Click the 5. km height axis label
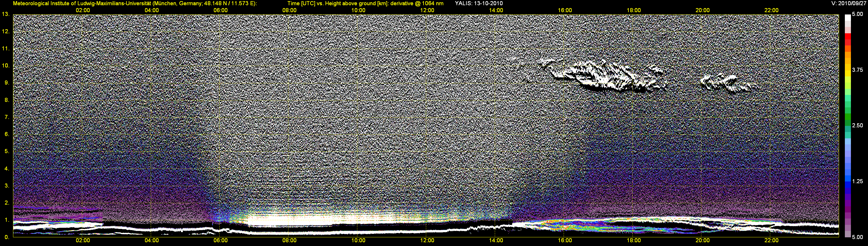This screenshot has height=246, width=868. [7, 151]
